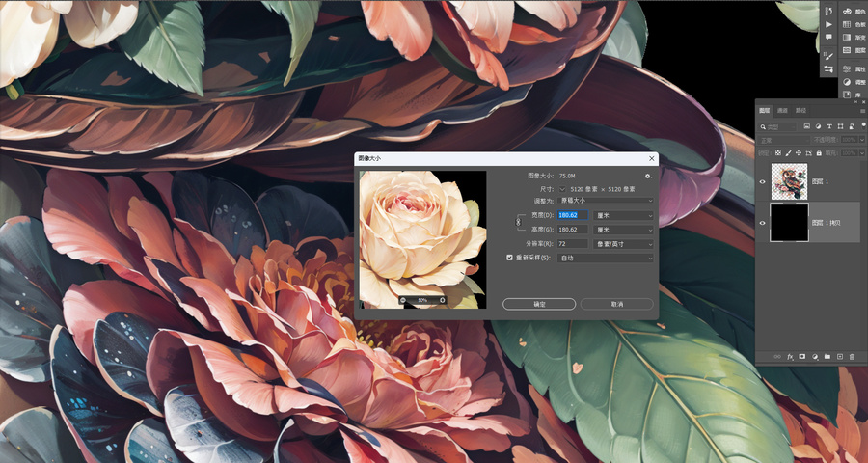
Task: Create a new layer group folder
Action: click(x=827, y=357)
